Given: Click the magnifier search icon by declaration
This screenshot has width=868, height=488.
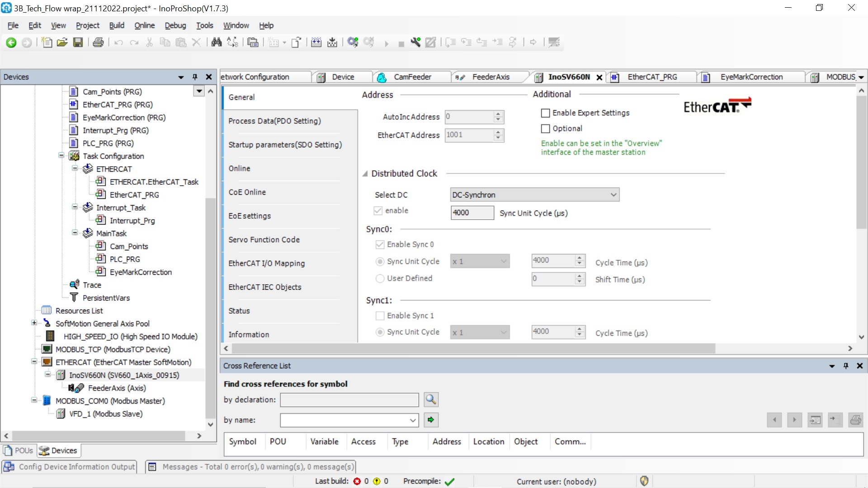Looking at the screenshot, I should (431, 399).
